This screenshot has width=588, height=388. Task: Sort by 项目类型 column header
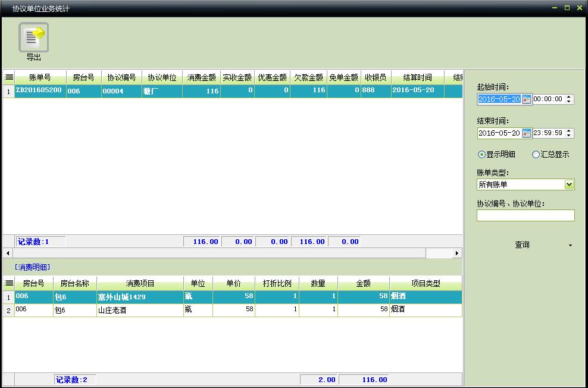click(426, 283)
